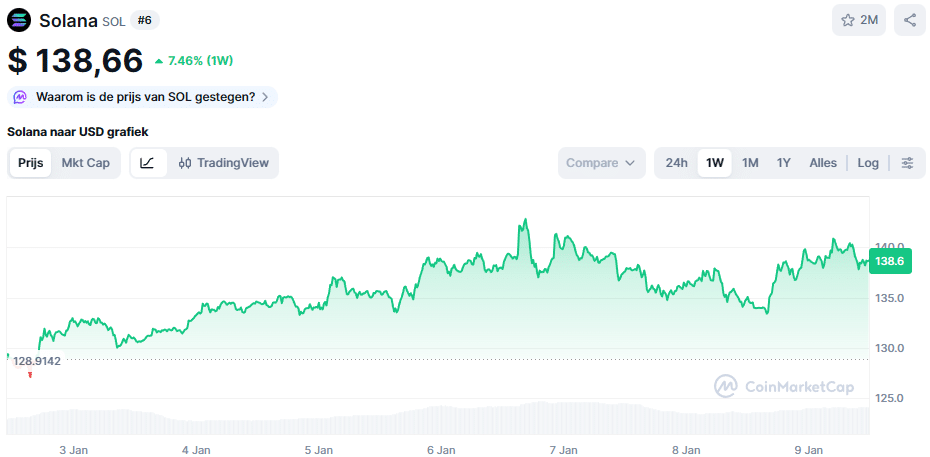Open chart settings sliders icon

click(x=907, y=163)
